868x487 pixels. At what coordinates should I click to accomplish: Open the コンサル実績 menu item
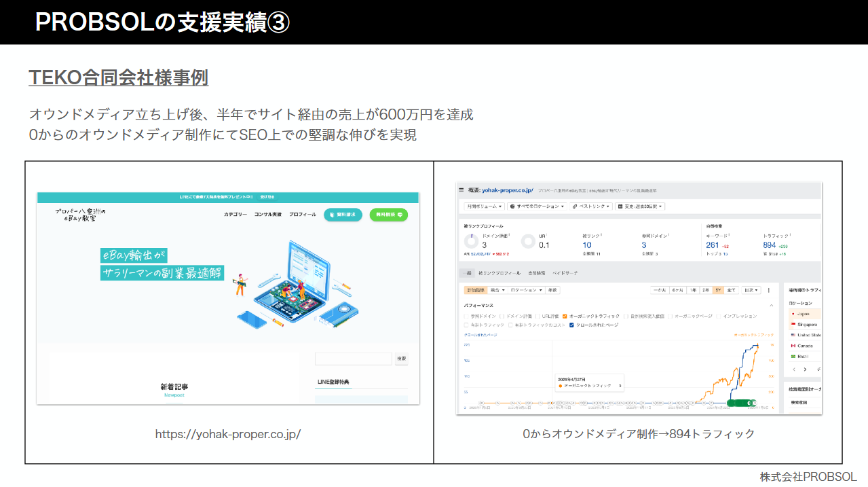[267, 215]
